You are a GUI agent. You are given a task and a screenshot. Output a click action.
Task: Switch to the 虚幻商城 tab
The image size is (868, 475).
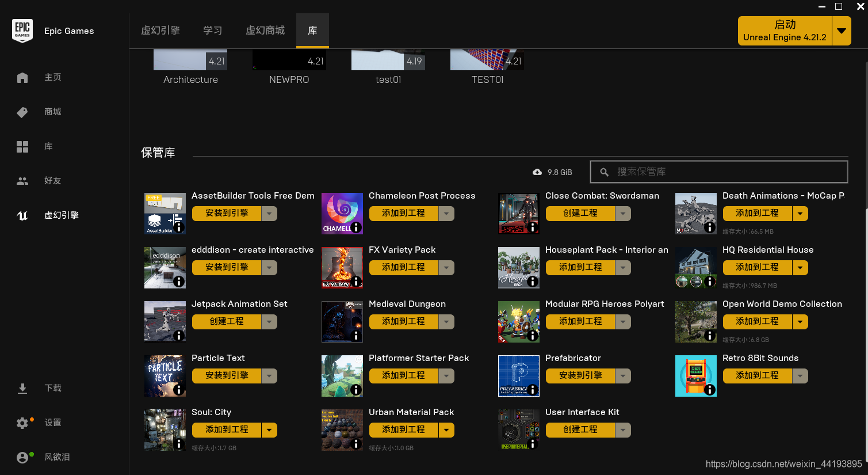click(265, 31)
